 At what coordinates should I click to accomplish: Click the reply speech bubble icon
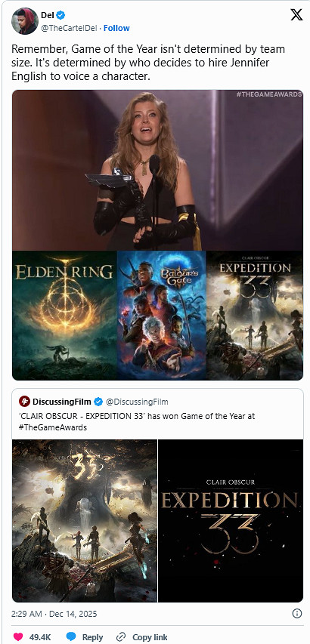[x=71, y=637]
